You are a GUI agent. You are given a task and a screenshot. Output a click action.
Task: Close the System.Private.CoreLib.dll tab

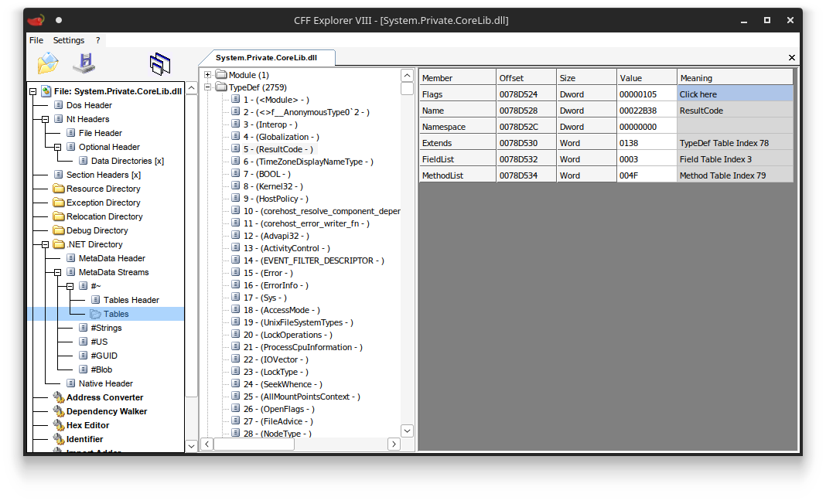(792, 57)
